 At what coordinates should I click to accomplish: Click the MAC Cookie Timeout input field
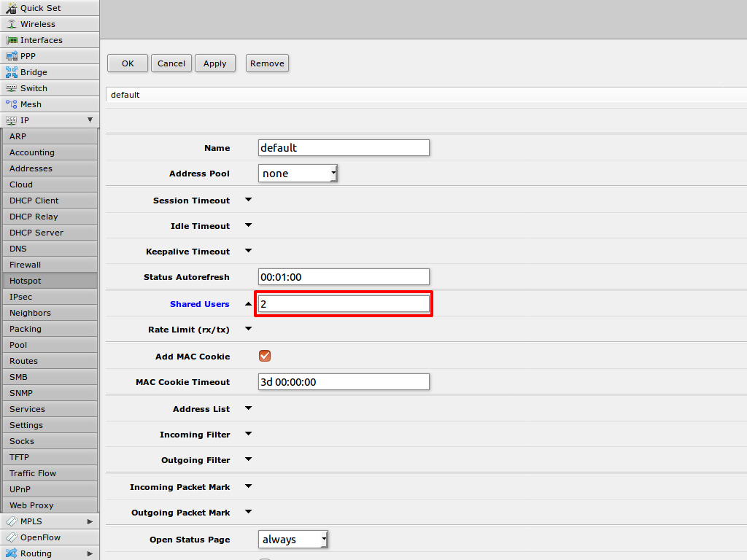[x=344, y=382]
